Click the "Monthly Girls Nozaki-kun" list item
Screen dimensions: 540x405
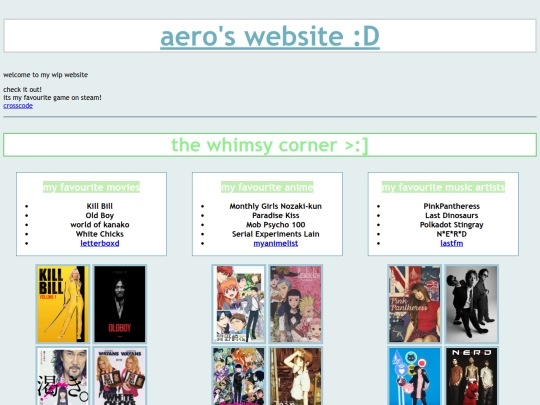tap(276, 206)
